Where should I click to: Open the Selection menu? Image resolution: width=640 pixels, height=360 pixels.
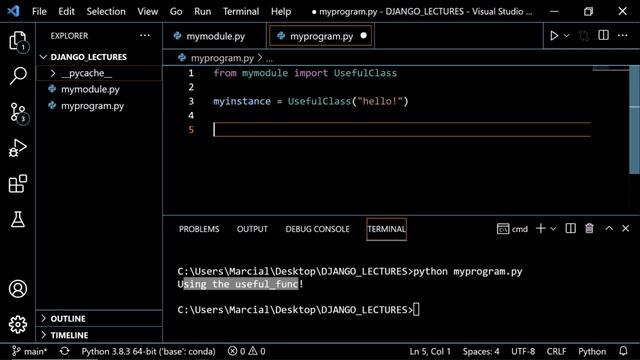coord(106,11)
